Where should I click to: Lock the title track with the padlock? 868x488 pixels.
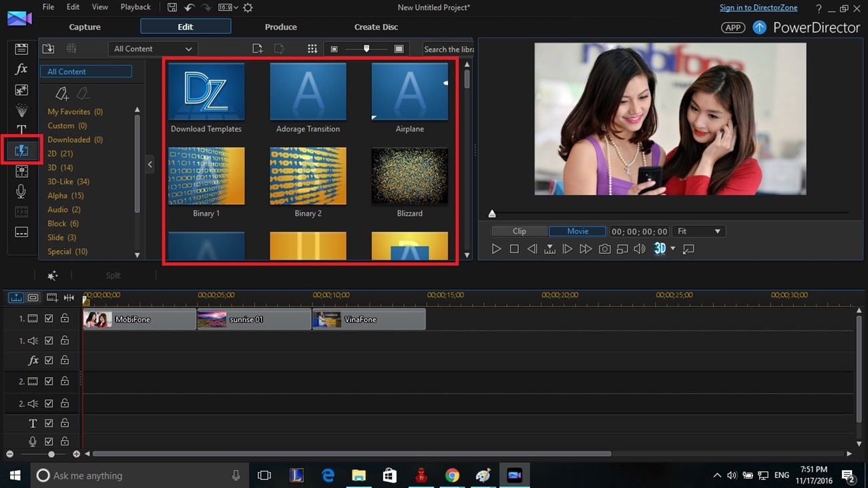click(65, 423)
